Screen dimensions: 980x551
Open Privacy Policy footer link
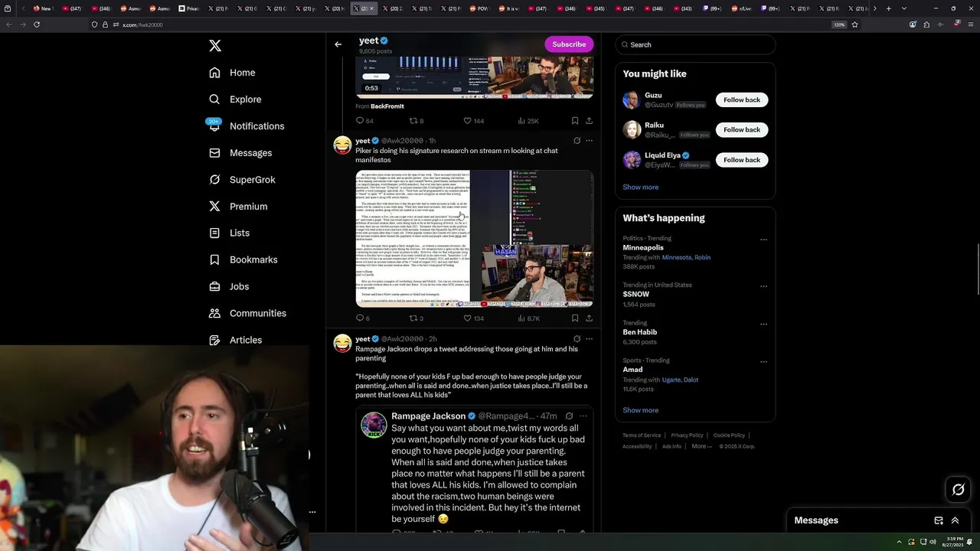tap(687, 435)
